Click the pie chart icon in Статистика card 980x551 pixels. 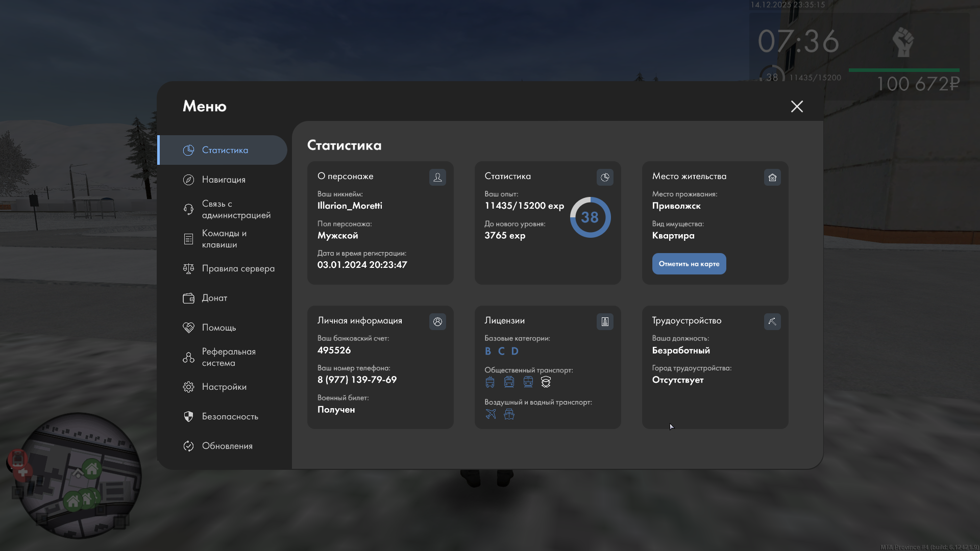pos(605,177)
